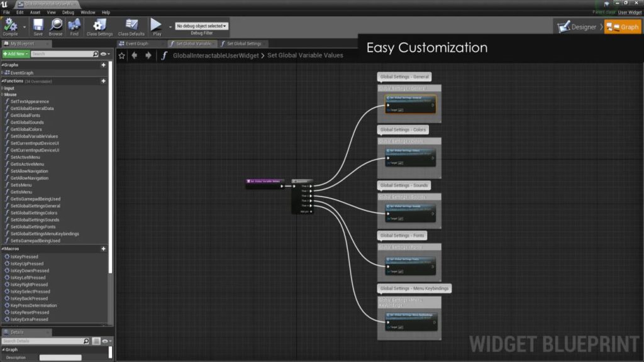
Task: Toggle the Details property matrix grid button
Action: [96, 341]
